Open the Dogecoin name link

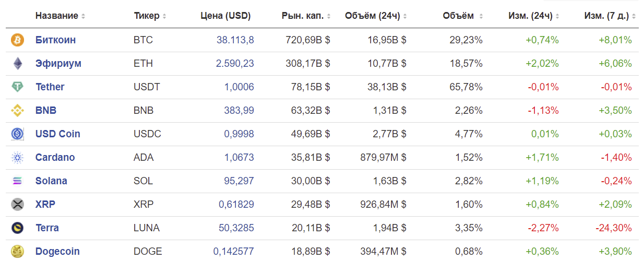click(x=57, y=251)
